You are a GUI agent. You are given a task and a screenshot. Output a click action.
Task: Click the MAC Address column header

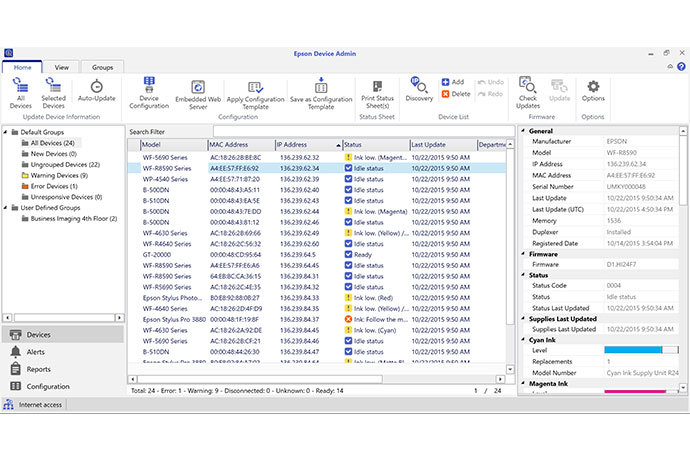click(x=242, y=144)
